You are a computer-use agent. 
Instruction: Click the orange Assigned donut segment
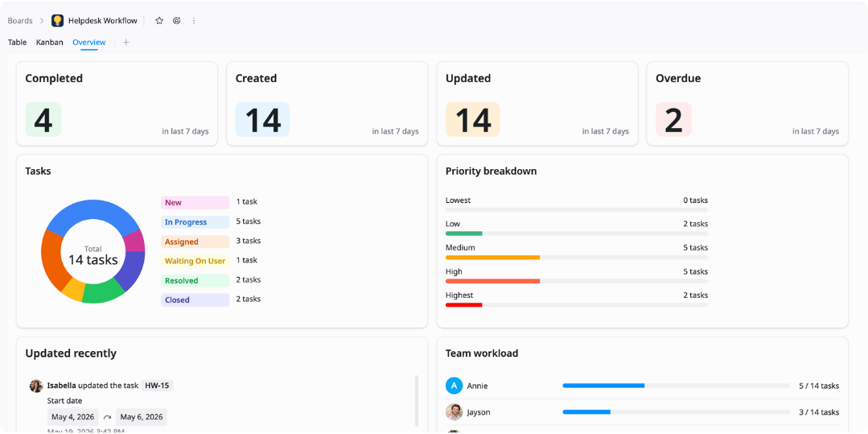52,258
